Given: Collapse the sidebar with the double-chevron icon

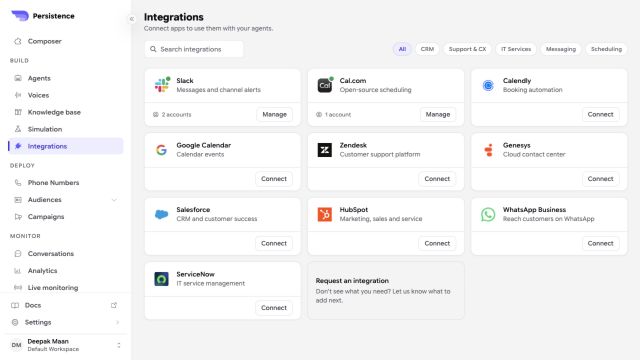Looking at the screenshot, I should (132, 19).
